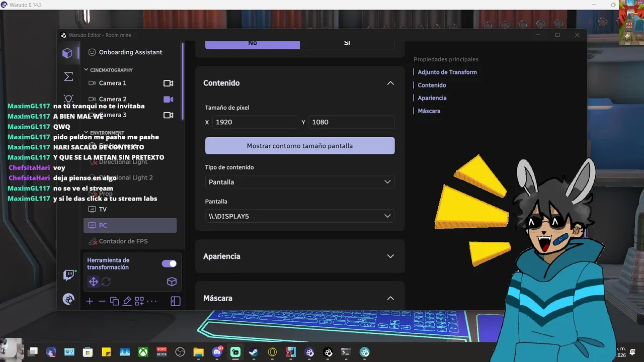Open the Twitch integration icon in sidebar

pos(68,275)
